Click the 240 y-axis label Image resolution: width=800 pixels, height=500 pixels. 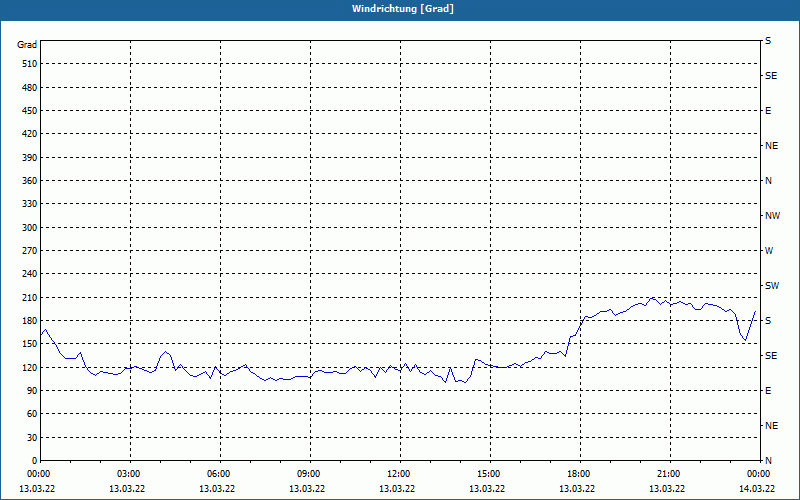(30, 274)
